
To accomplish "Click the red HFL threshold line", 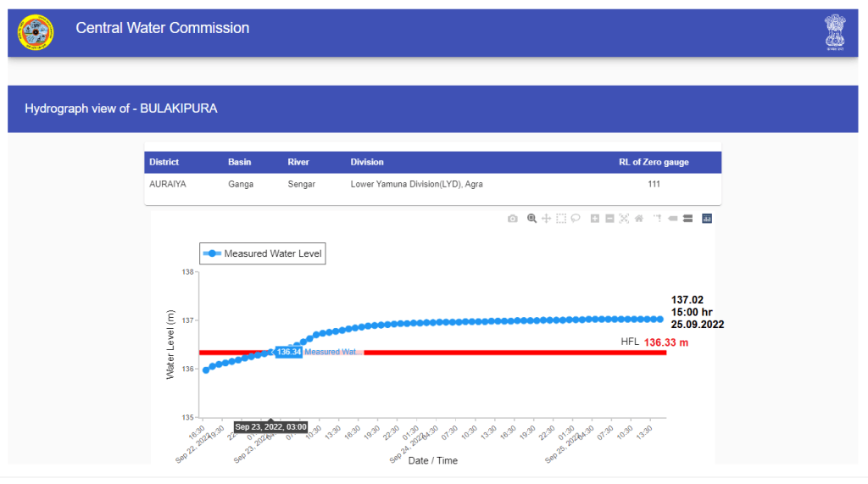I will coord(509,352).
